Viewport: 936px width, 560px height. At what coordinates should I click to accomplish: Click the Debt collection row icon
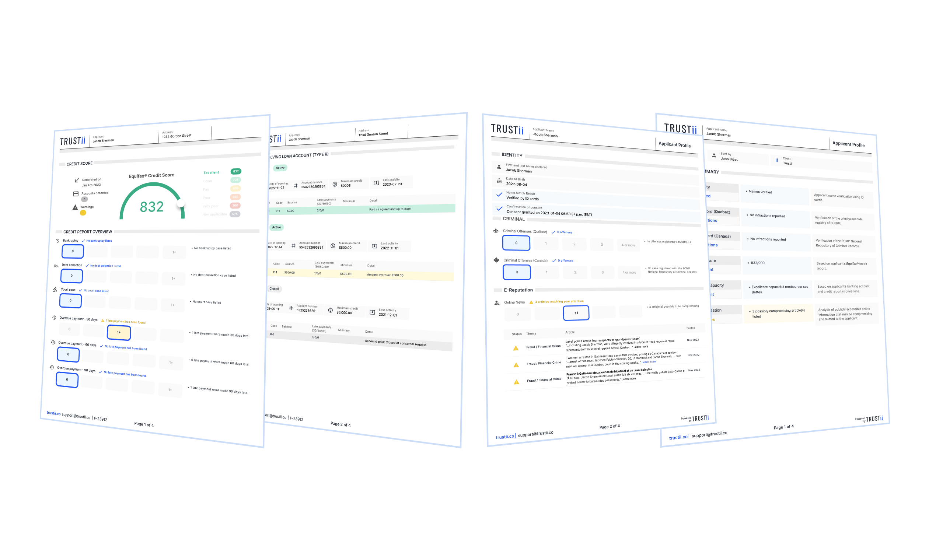(56, 266)
